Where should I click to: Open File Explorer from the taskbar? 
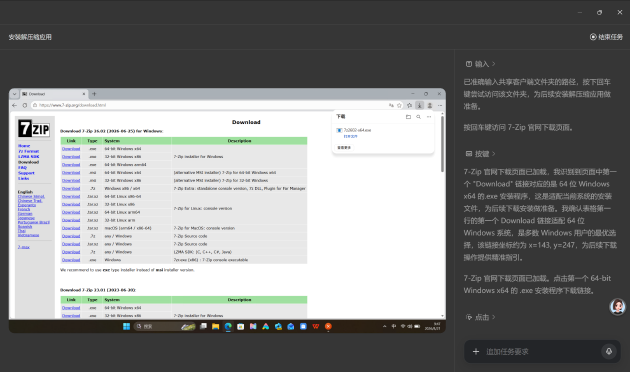(216, 326)
